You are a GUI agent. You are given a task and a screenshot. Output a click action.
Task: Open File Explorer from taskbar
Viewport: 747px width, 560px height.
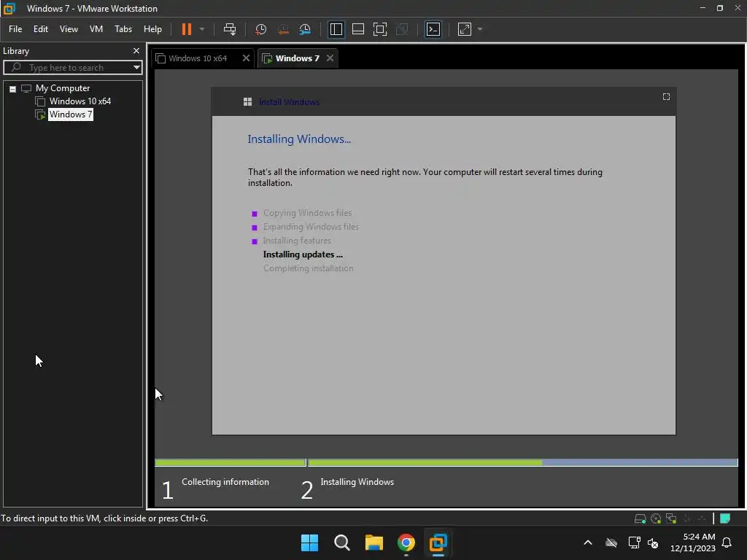click(x=374, y=542)
